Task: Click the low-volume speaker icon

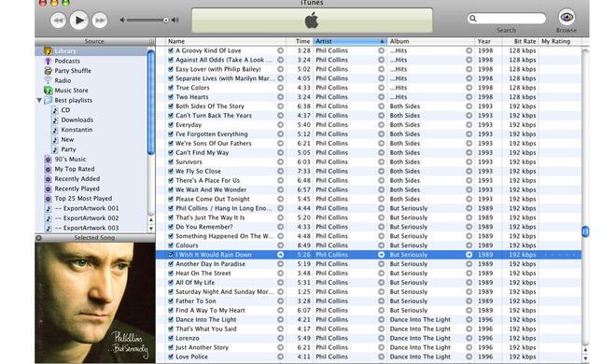Action: click(122, 20)
